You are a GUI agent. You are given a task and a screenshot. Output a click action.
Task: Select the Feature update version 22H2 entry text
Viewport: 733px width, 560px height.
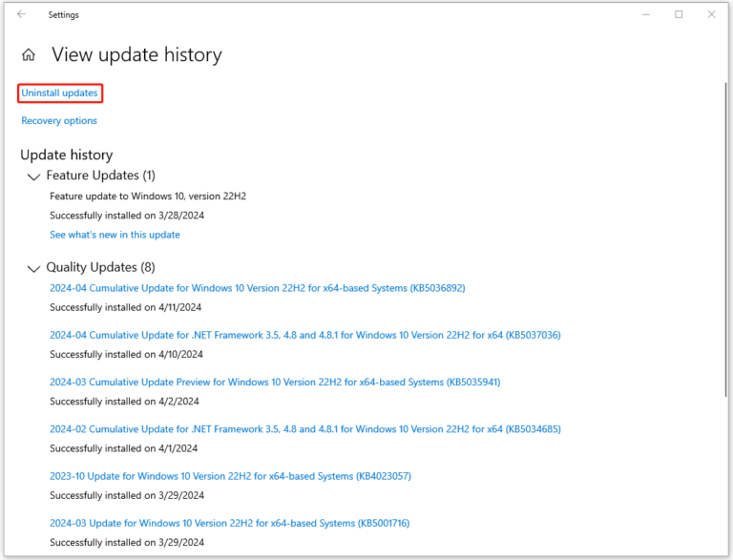[x=148, y=196]
